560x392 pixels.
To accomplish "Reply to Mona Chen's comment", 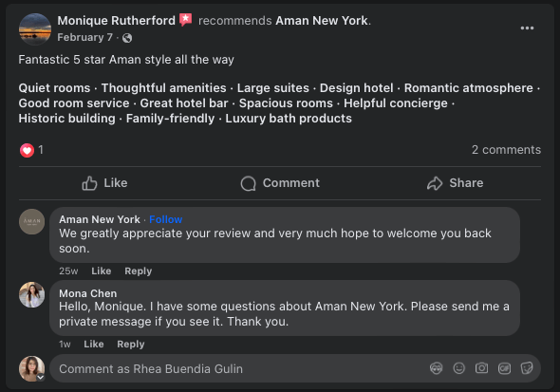I will click(131, 345).
